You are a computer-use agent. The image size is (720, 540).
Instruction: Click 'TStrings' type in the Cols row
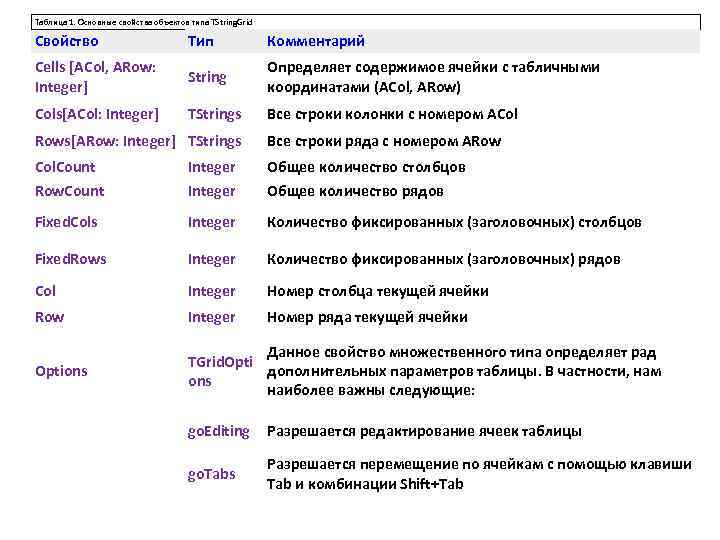214,114
